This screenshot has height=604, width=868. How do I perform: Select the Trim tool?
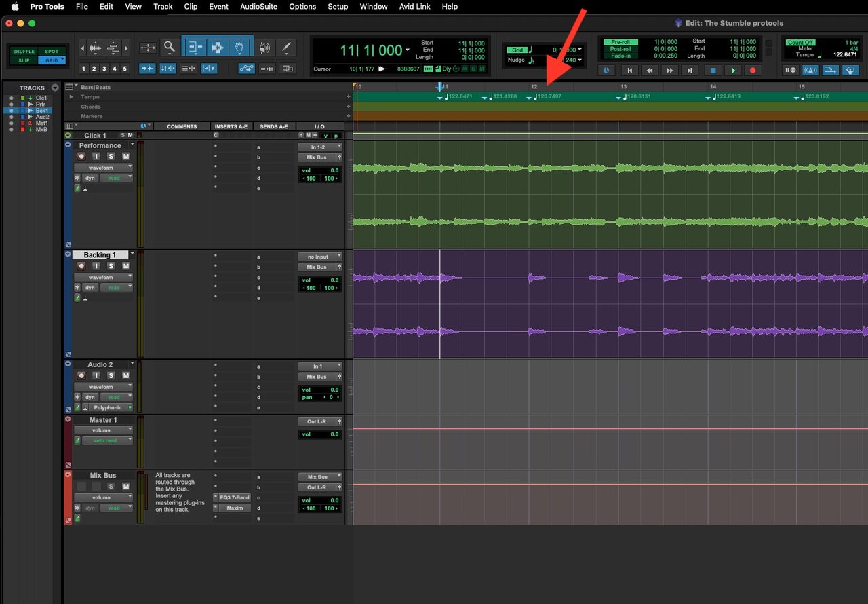[x=195, y=48]
